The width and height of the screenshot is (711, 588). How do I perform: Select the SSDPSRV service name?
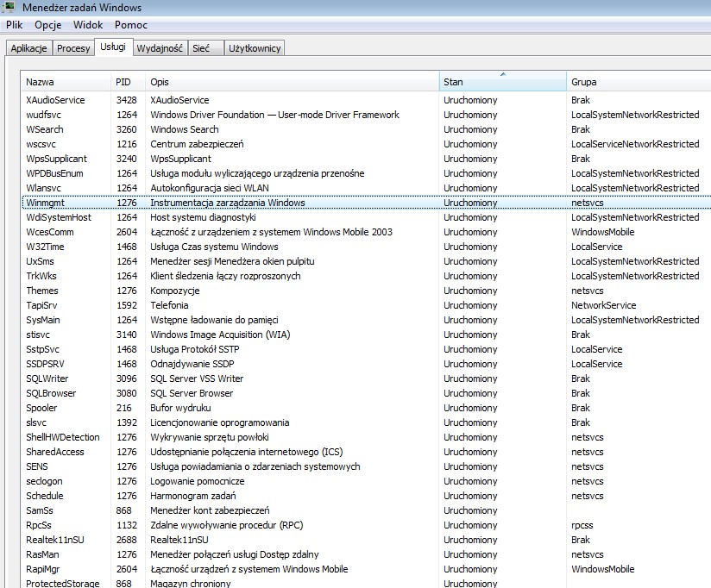46,364
